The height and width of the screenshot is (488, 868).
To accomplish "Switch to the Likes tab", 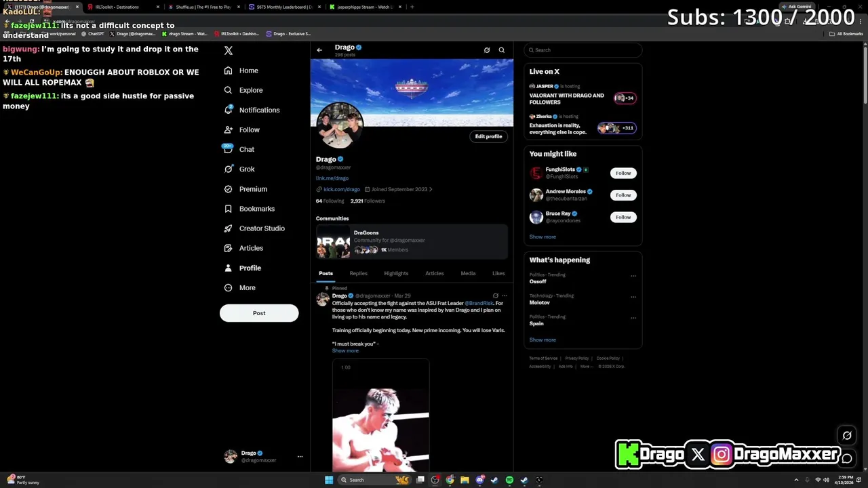I will click(498, 273).
